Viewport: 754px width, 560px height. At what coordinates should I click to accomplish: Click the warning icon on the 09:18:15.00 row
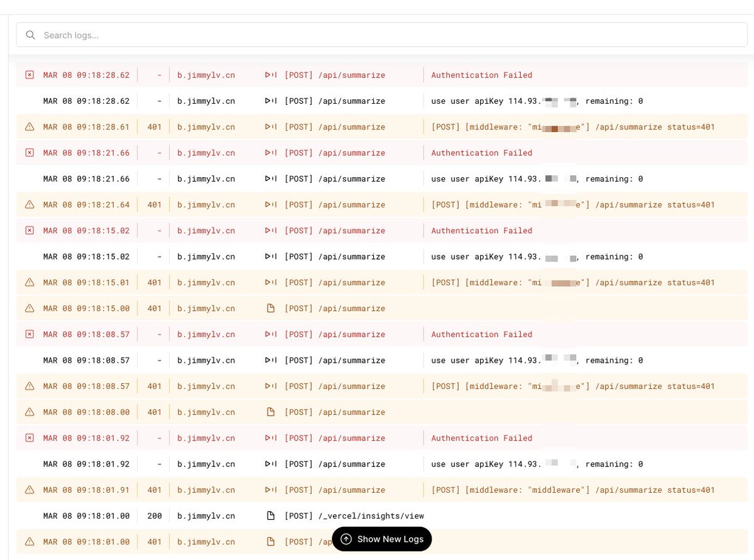click(30, 309)
